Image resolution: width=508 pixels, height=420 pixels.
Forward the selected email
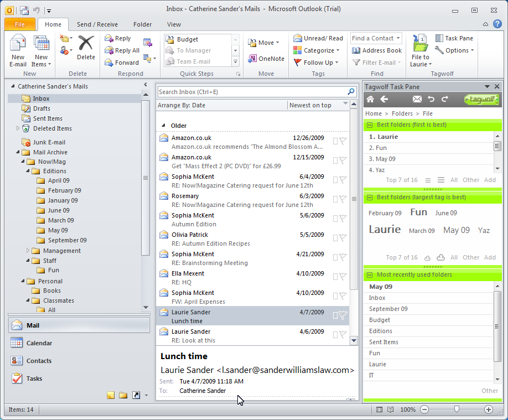[122, 62]
